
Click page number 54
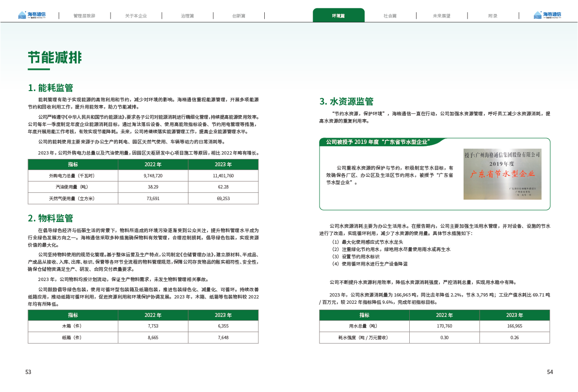pos(550,372)
